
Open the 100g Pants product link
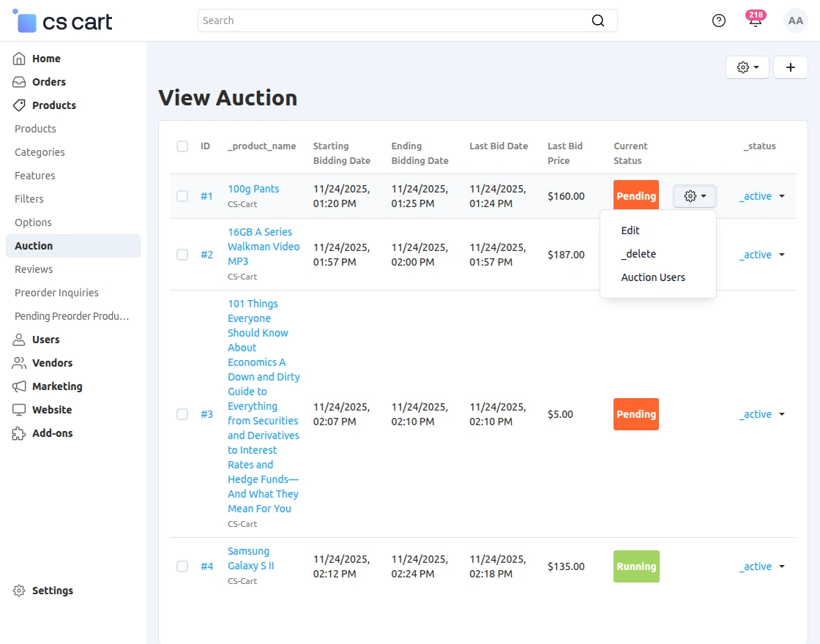tap(253, 189)
